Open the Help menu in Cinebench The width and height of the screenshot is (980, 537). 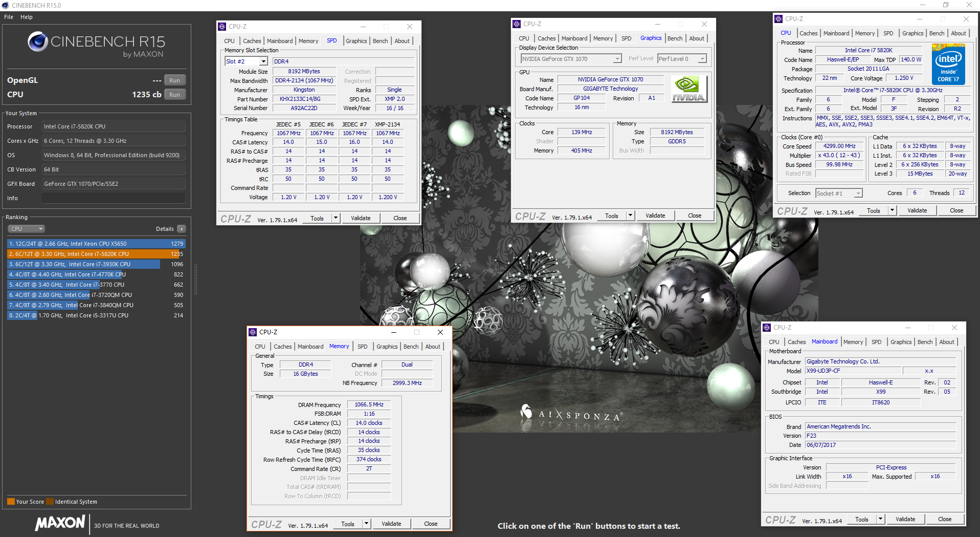pyautogui.click(x=27, y=17)
